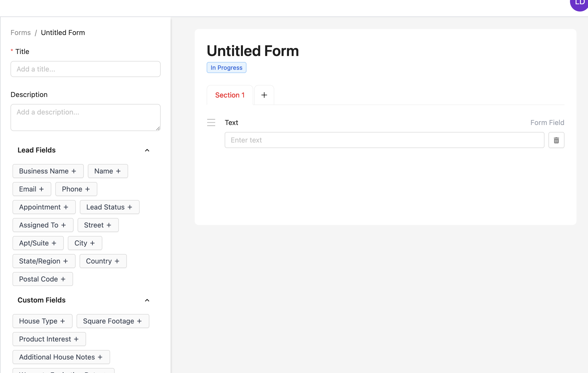
Task: Add the Email lead field
Action: (32, 189)
